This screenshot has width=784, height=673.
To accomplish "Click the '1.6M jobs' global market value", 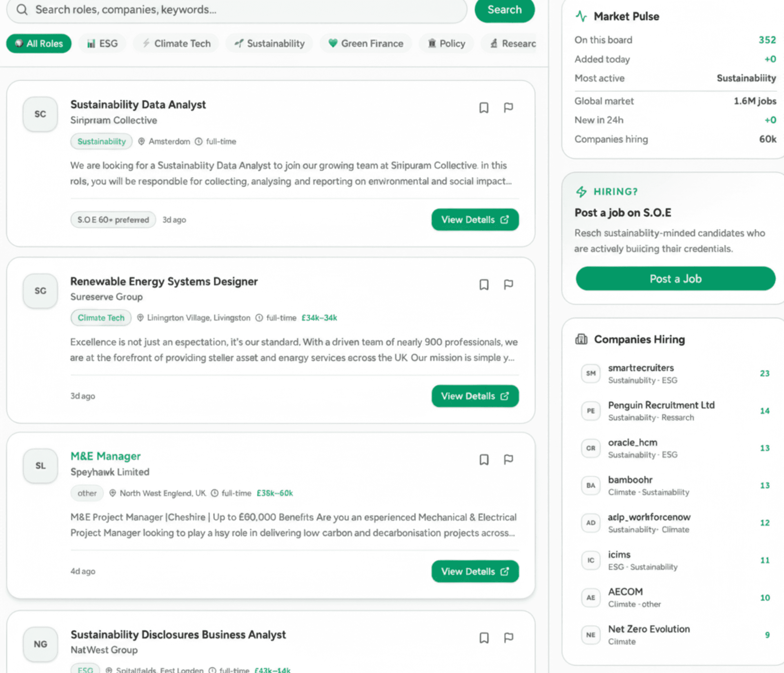I will coord(755,101).
